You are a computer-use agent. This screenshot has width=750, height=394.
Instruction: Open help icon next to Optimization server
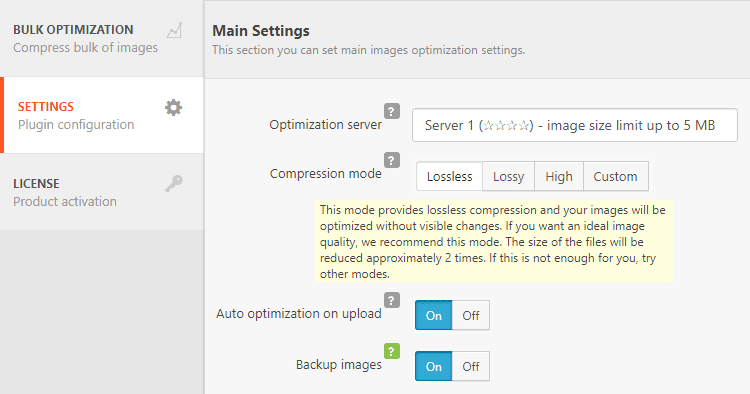392,111
